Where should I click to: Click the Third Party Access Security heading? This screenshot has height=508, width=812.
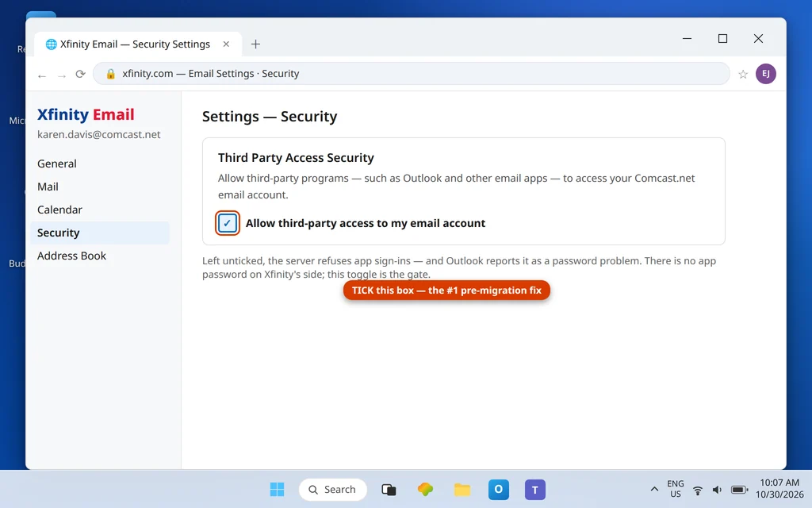click(x=296, y=158)
